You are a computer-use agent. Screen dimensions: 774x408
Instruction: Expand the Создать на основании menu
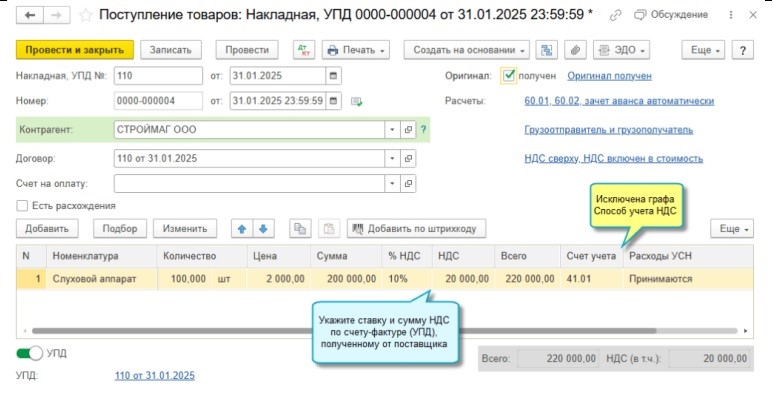tap(467, 50)
